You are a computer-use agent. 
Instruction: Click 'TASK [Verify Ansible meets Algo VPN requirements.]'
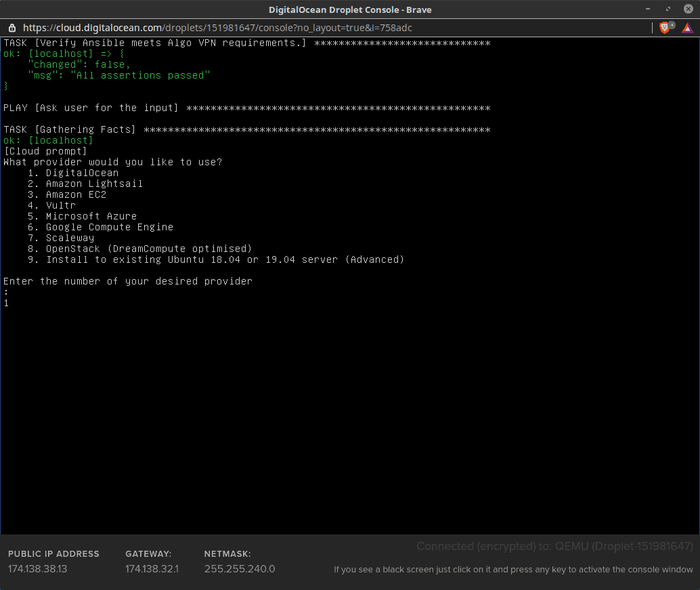click(x=155, y=43)
